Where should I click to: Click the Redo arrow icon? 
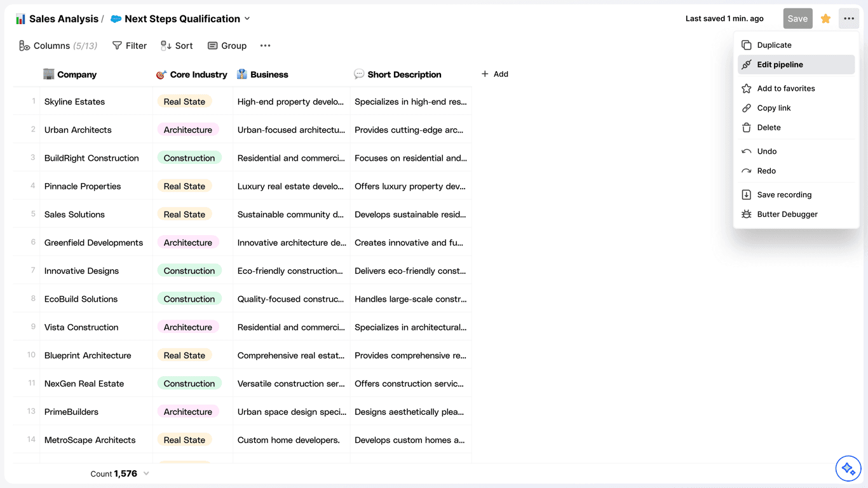tap(747, 171)
